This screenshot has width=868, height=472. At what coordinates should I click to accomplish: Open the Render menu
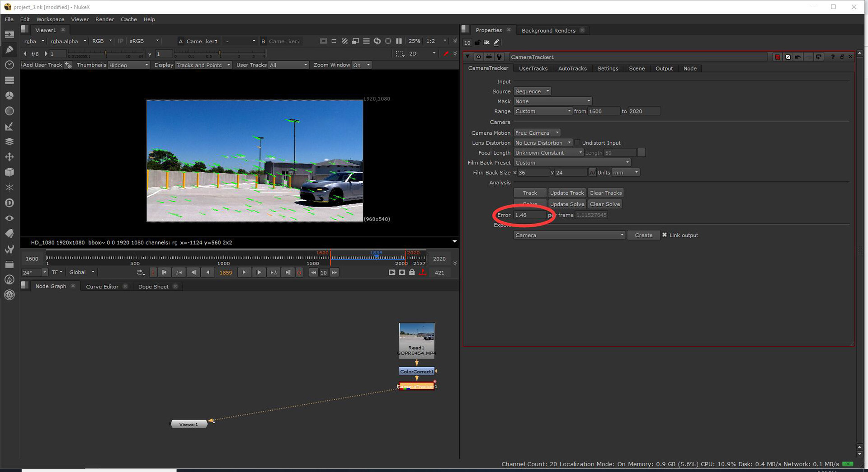[104, 19]
